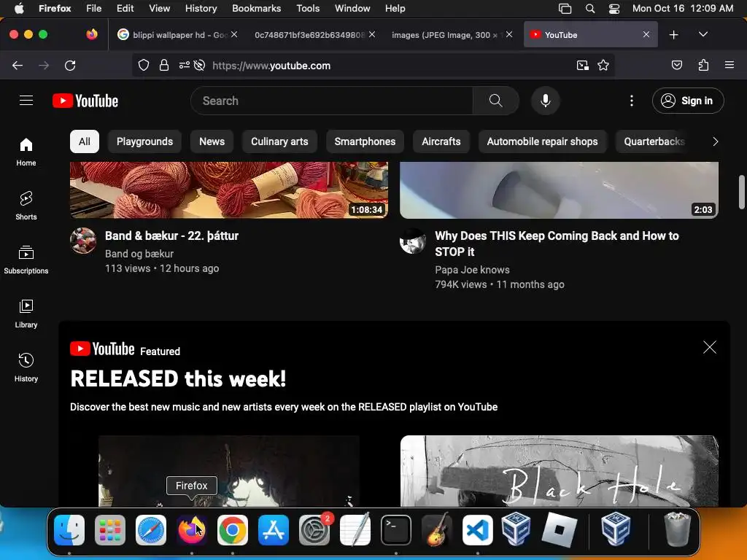This screenshot has height=560, width=747.
Task: Open Google Chrome from the Dock
Action: 233,530
